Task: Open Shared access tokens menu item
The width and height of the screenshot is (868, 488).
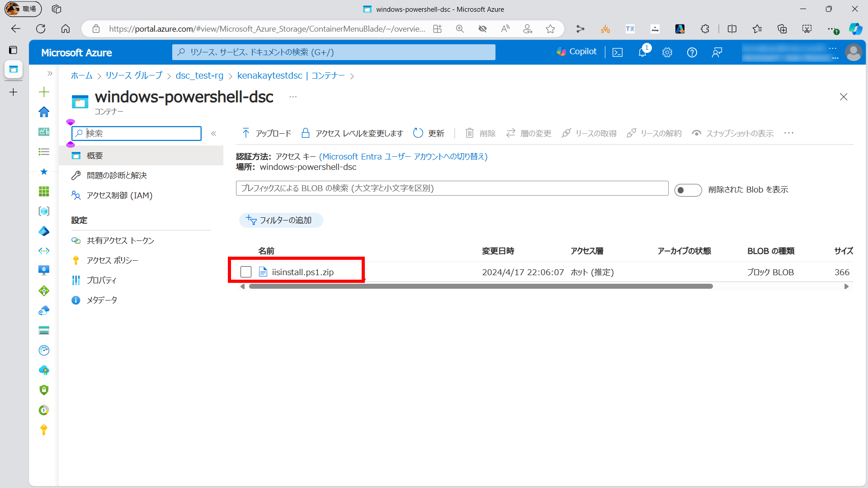Action: pos(120,240)
